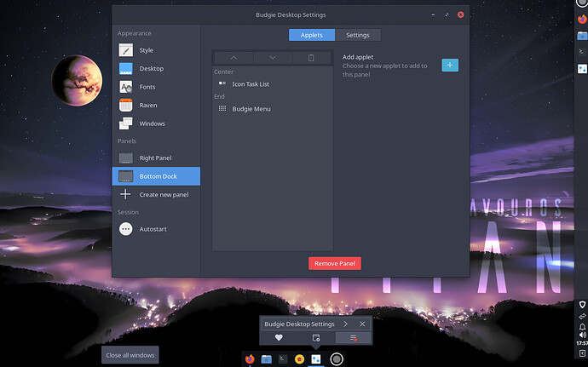
Task: Select the Applets tab
Action: (x=312, y=35)
